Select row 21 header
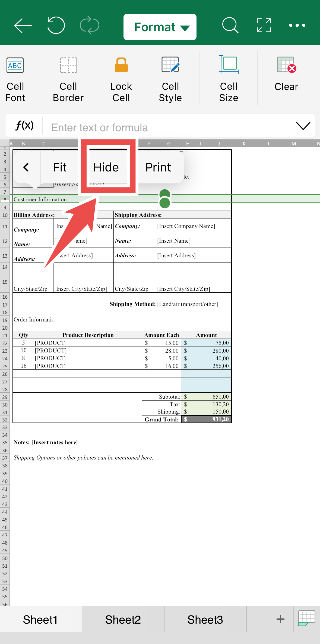 (5, 335)
